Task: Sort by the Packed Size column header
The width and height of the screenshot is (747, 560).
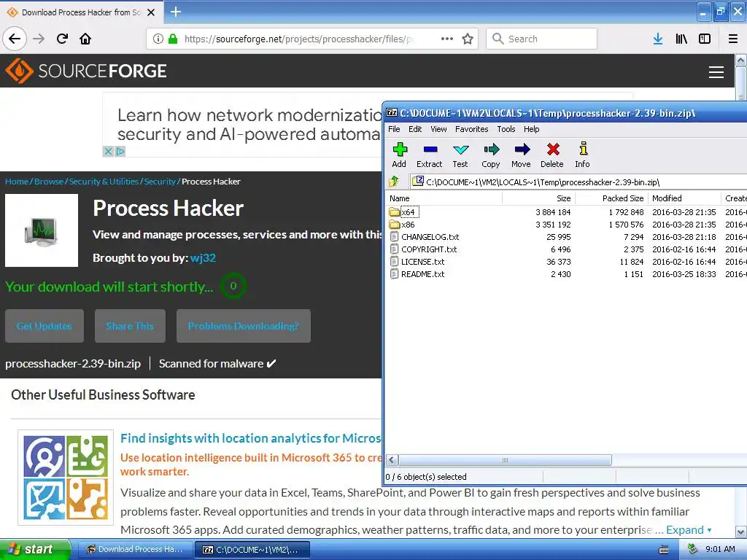Action: (612, 198)
